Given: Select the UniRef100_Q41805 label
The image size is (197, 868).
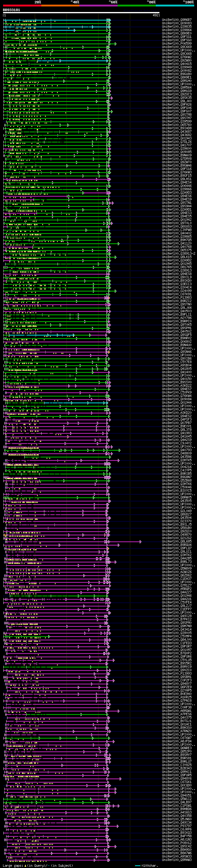Looking at the screenshot, I should pyautogui.click(x=177, y=369).
